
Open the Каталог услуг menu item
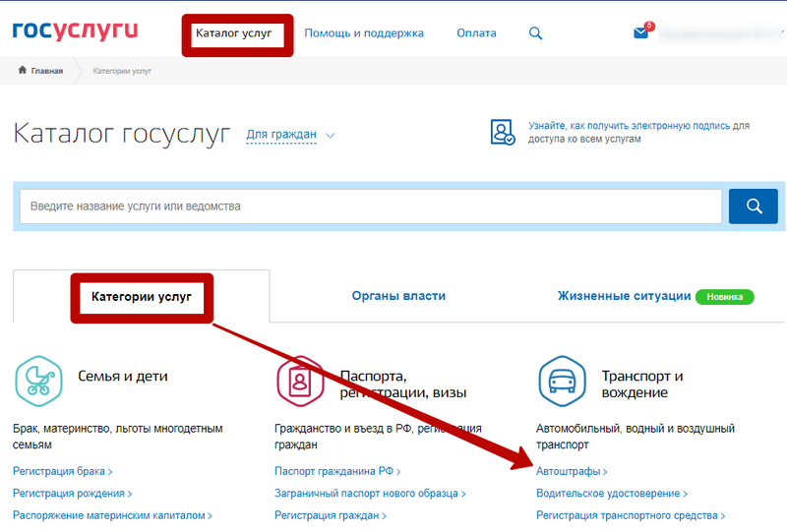[233, 33]
